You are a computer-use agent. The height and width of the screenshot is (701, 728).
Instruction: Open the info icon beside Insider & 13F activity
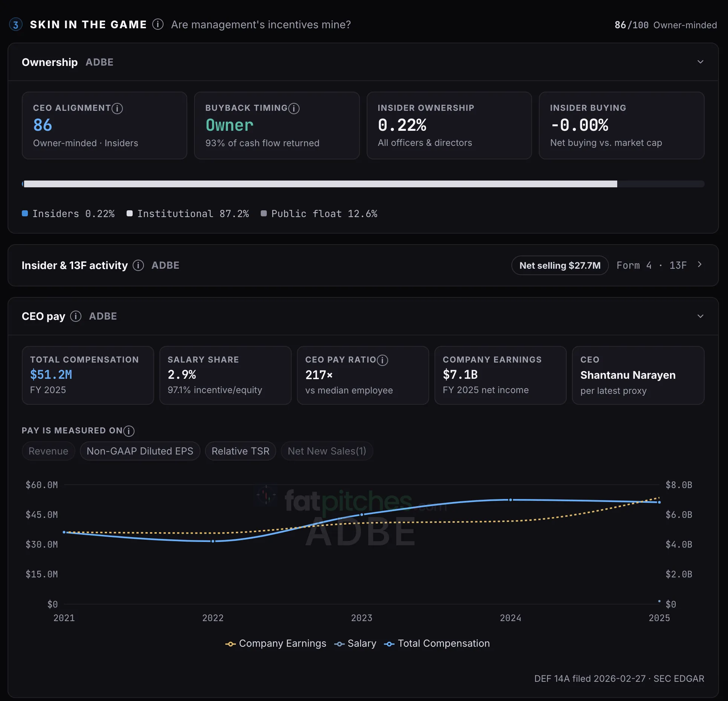[138, 265]
